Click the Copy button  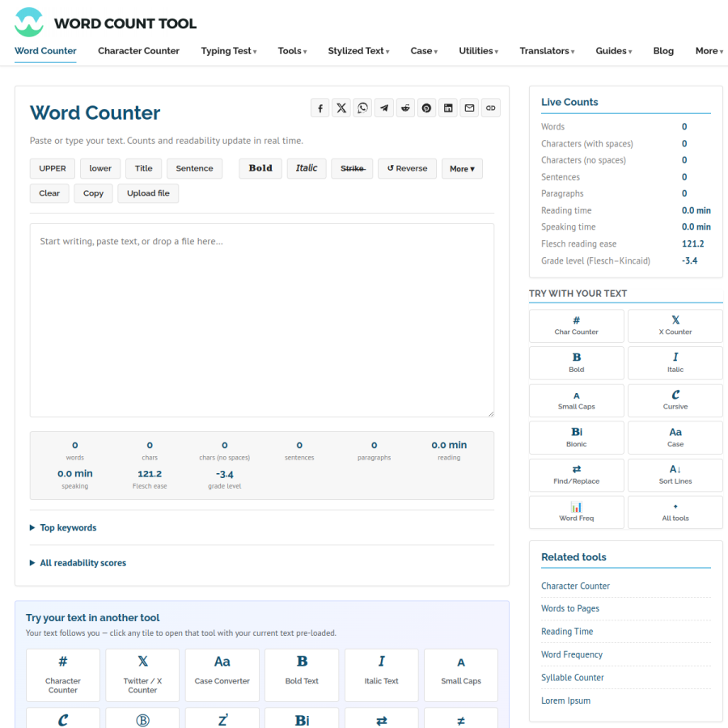(x=93, y=193)
